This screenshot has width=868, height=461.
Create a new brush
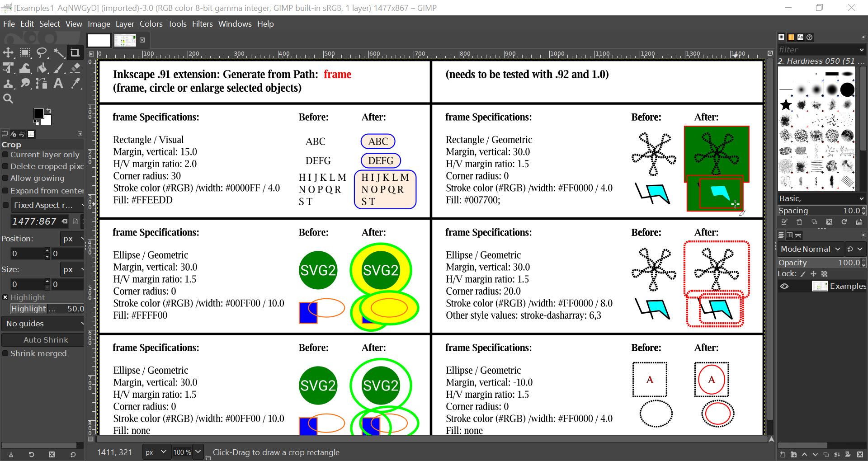pos(799,222)
